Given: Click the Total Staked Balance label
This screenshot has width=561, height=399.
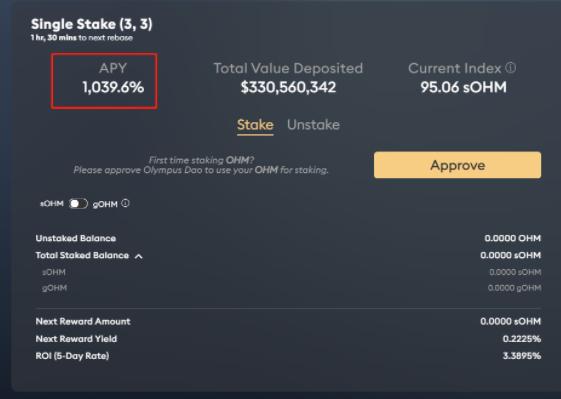Looking at the screenshot, I should pos(82,256).
